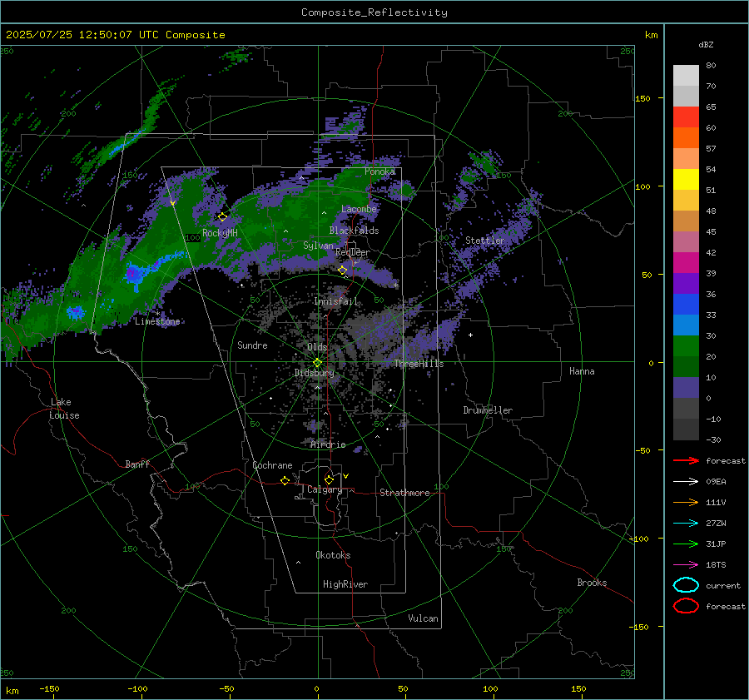The width and height of the screenshot is (749, 700).
Task: Click the green 31JP arrow icon
Action: coord(686,544)
